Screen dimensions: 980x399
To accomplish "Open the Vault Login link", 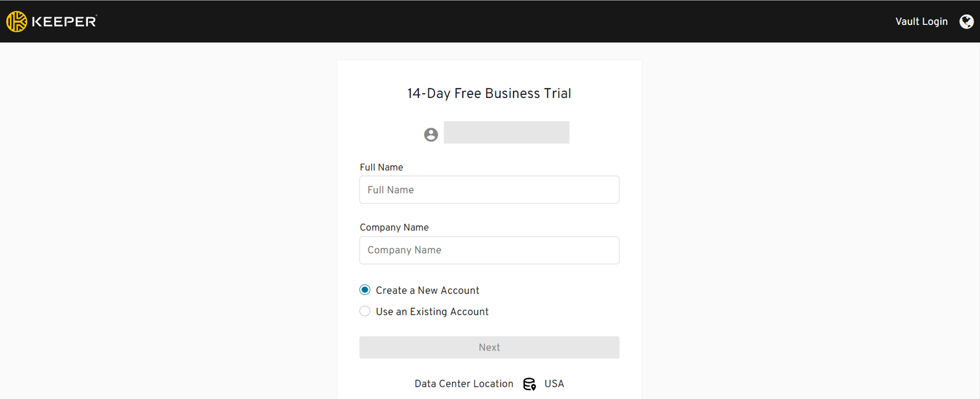I will point(921,21).
